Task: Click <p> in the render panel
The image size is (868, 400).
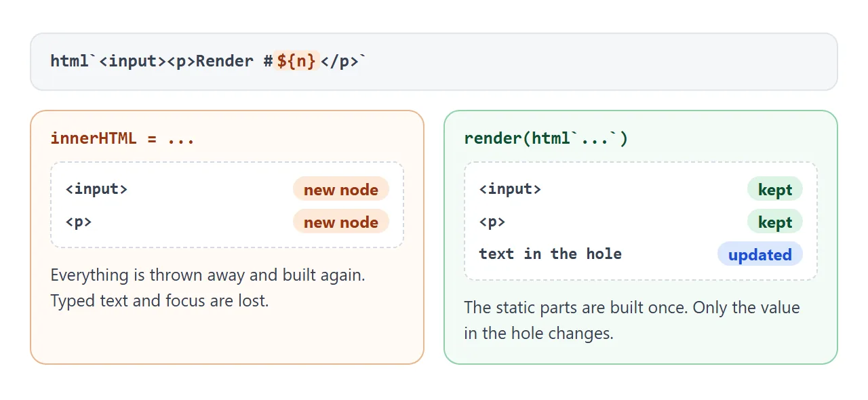Action: coord(492,221)
